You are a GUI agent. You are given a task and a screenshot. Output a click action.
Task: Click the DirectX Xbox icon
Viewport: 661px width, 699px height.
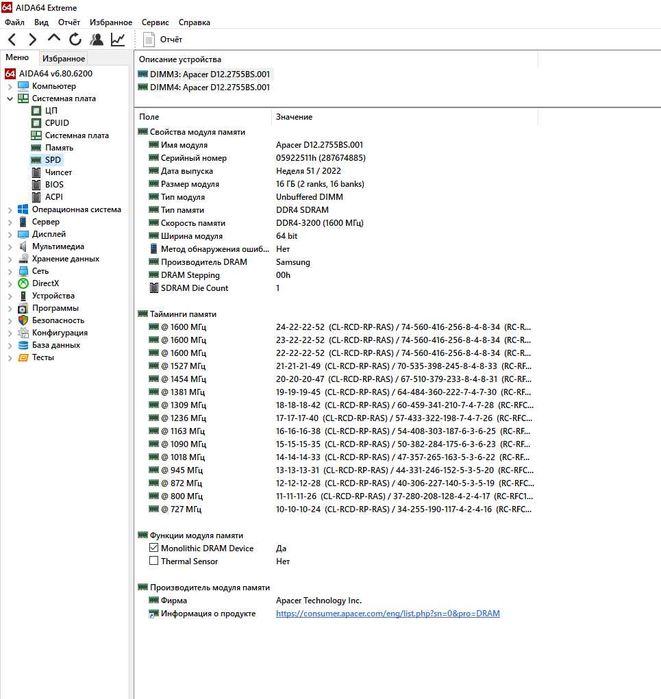point(23,284)
